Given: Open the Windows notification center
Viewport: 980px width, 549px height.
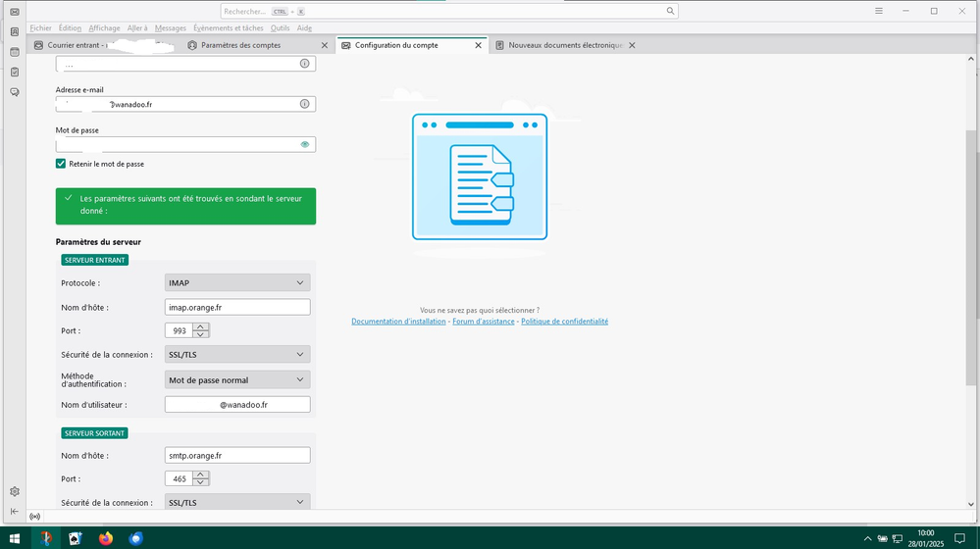Looking at the screenshot, I should (959, 538).
